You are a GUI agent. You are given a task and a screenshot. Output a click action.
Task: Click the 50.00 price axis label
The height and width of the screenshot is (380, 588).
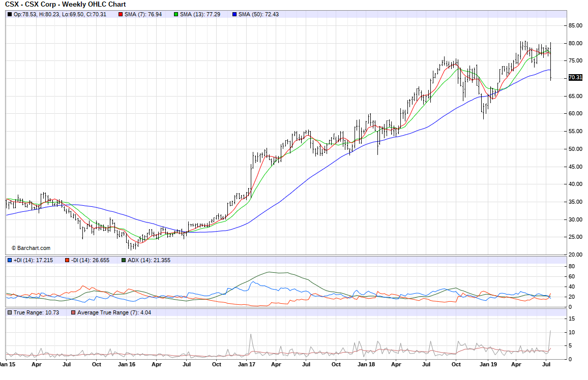(575, 149)
